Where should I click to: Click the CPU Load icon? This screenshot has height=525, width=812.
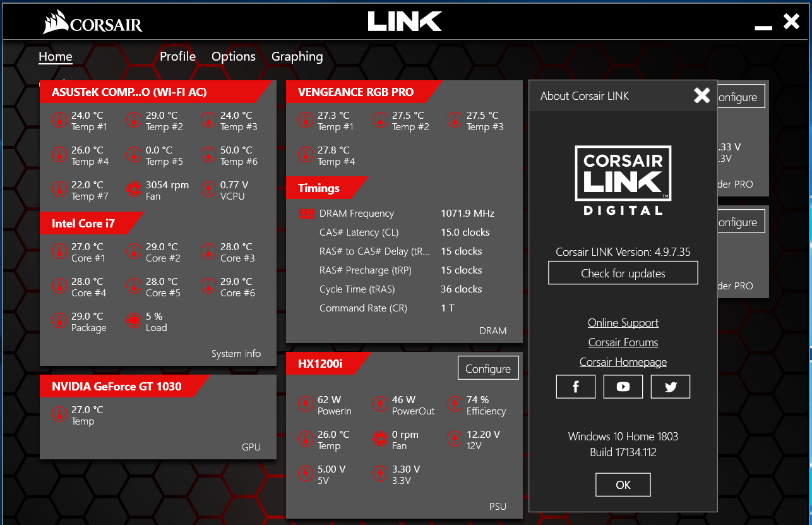(134, 320)
